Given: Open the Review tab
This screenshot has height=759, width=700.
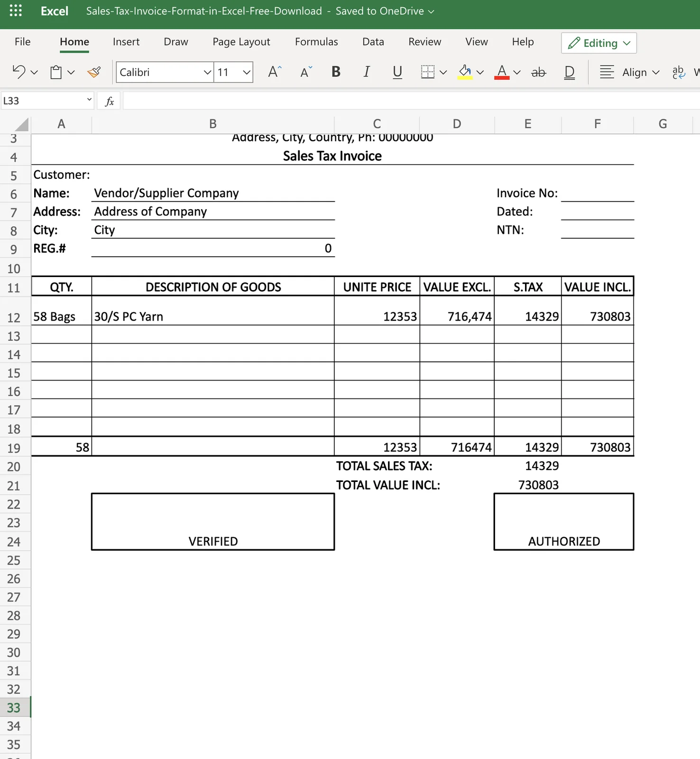Looking at the screenshot, I should pos(425,42).
